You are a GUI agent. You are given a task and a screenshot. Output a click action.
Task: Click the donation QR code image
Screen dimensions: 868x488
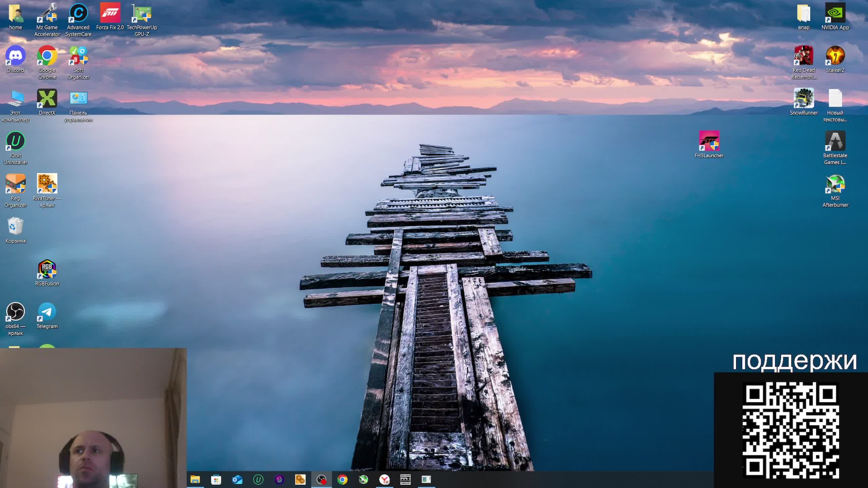(x=791, y=430)
